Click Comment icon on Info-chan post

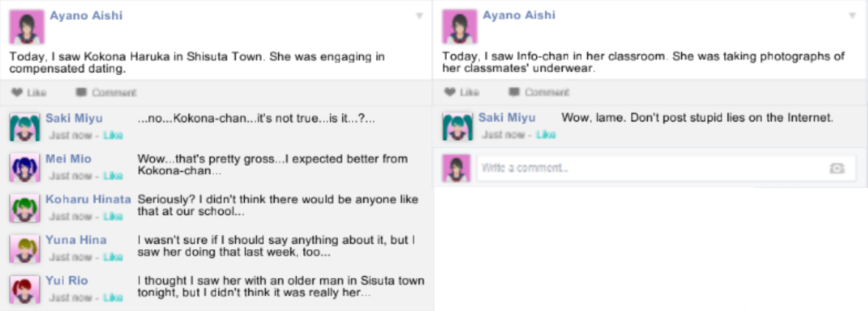[x=514, y=93]
